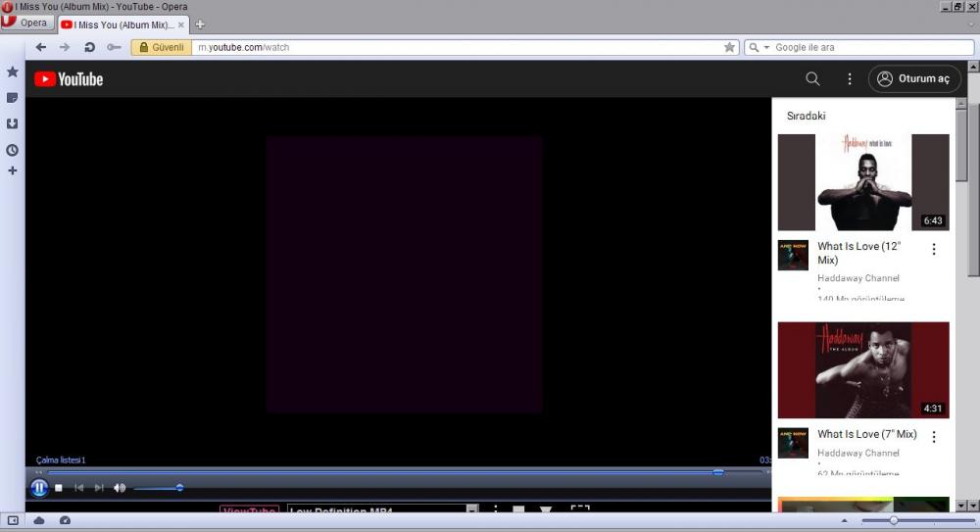This screenshot has width=980, height=532.
Task: Click the recommendations list scroll-down arrow
Action: [961, 506]
